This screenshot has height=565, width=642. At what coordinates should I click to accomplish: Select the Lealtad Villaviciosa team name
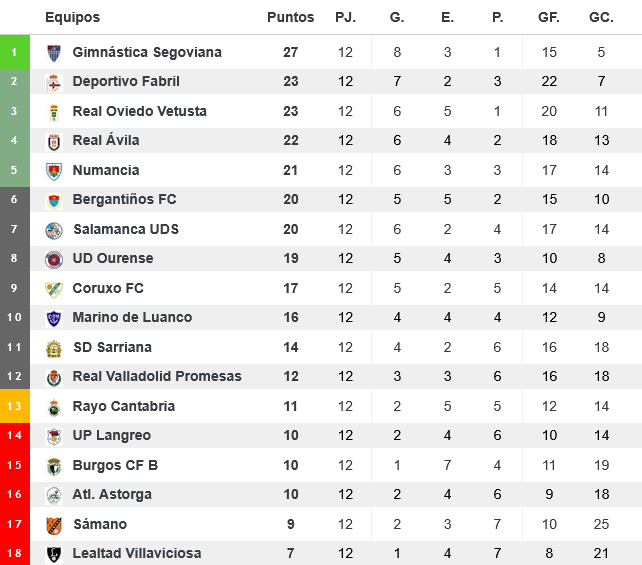pyautogui.click(x=137, y=553)
